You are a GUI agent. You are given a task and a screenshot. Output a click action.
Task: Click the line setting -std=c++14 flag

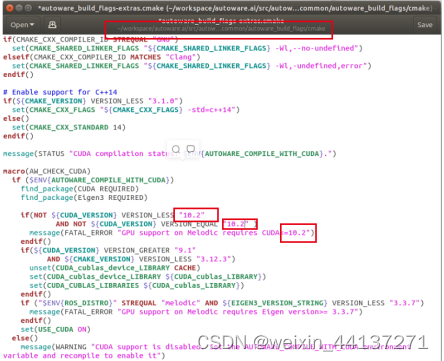[x=126, y=110]
